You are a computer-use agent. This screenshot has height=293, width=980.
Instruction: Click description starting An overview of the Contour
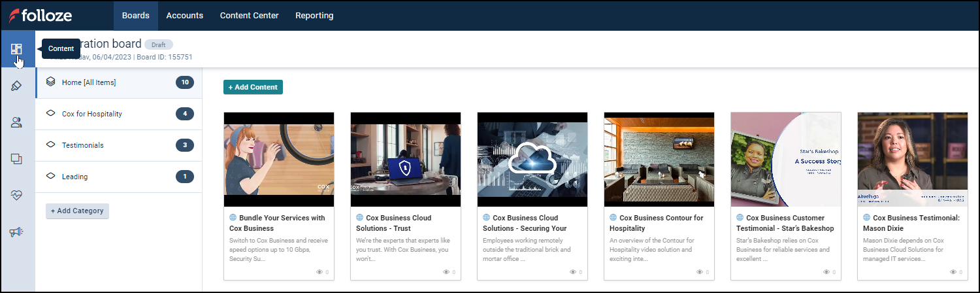click(x=656, y=250)
